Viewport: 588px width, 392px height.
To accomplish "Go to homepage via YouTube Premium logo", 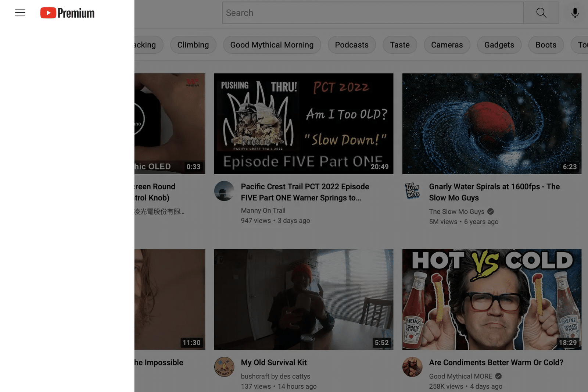I will (67, 13).
